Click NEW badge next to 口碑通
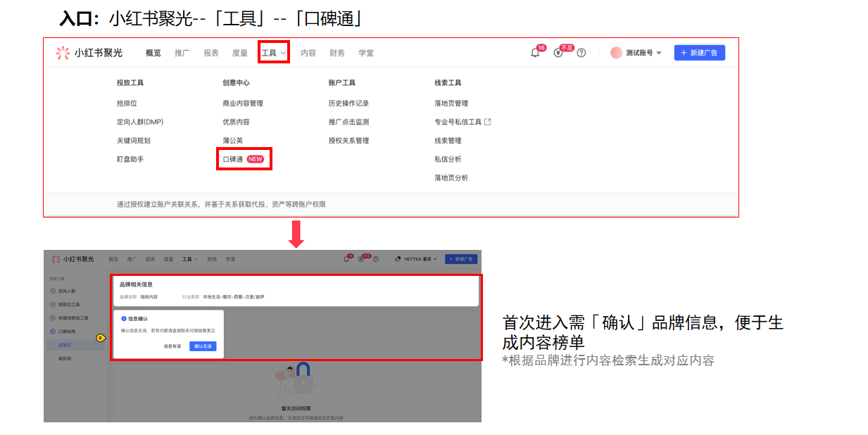 (256, 159)
